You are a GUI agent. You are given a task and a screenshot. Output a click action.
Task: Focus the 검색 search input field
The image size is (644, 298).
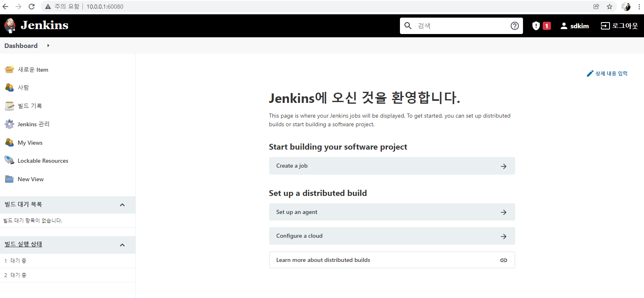pos(461,26)
